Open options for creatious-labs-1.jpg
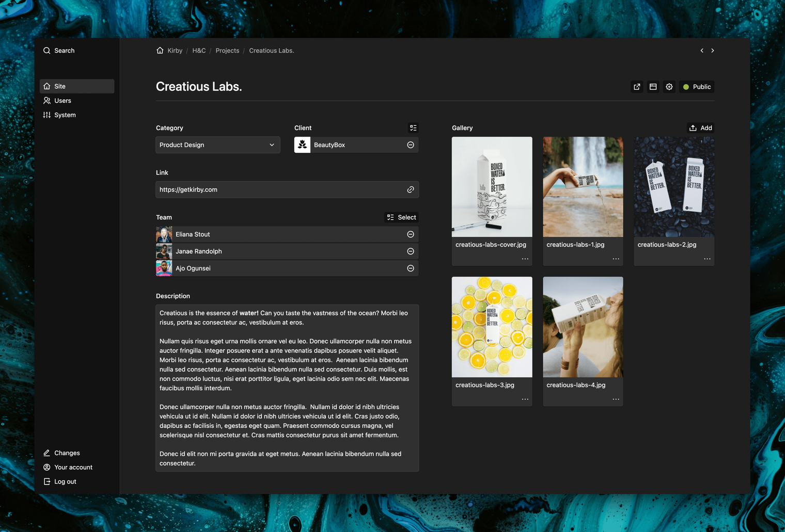This screenshot has height=532, width=785. pos(616,259)
